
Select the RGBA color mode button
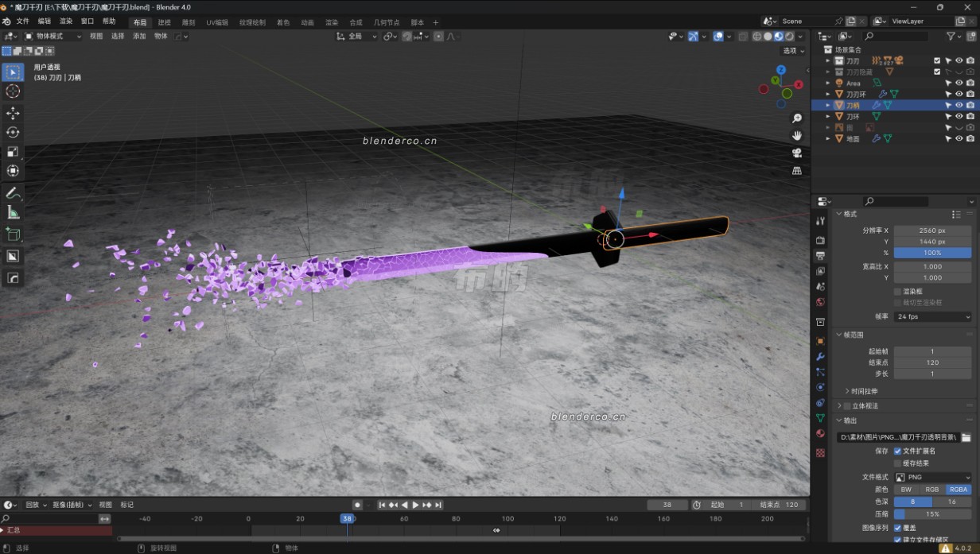point(959,490)
